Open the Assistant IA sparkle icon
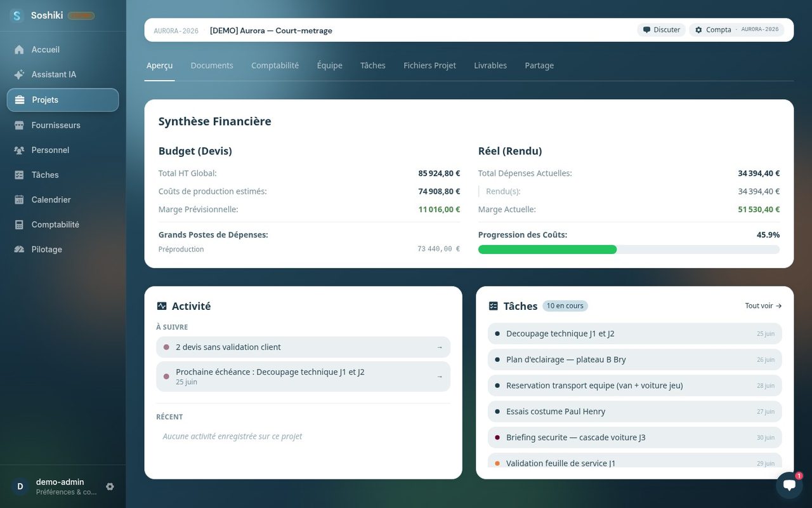This screenshot has height=508, width=812. click(x=19, y=74)
